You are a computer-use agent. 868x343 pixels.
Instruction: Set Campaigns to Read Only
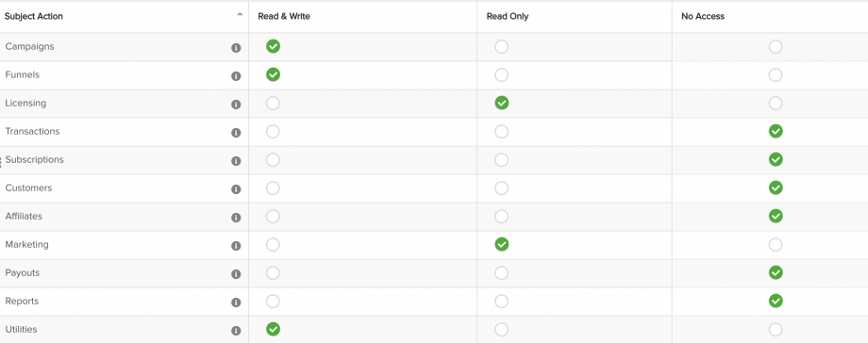502,46
